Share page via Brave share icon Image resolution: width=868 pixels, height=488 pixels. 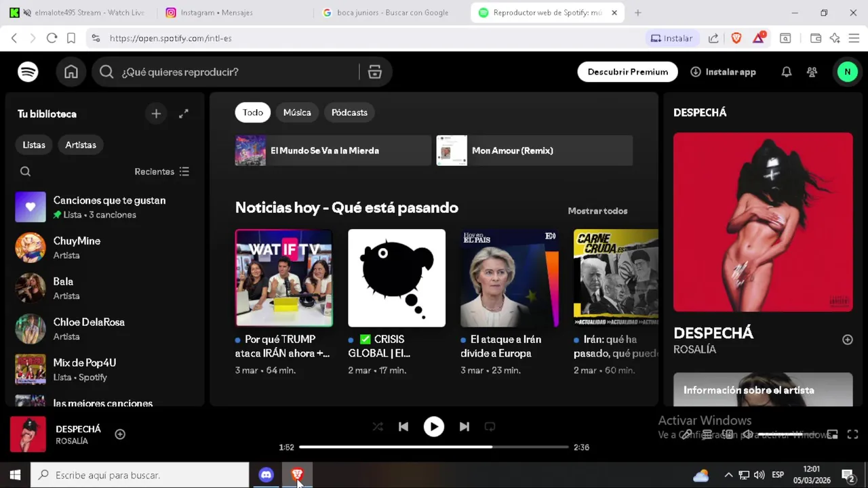713,38
